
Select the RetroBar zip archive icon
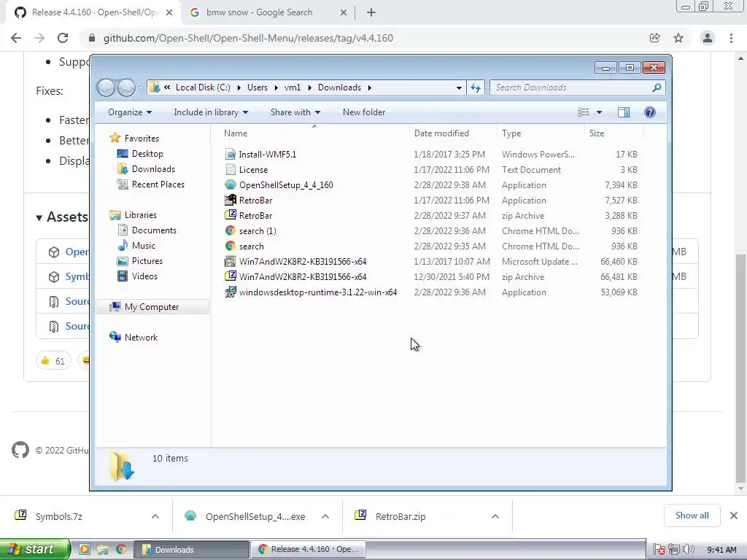click(231, 215)
